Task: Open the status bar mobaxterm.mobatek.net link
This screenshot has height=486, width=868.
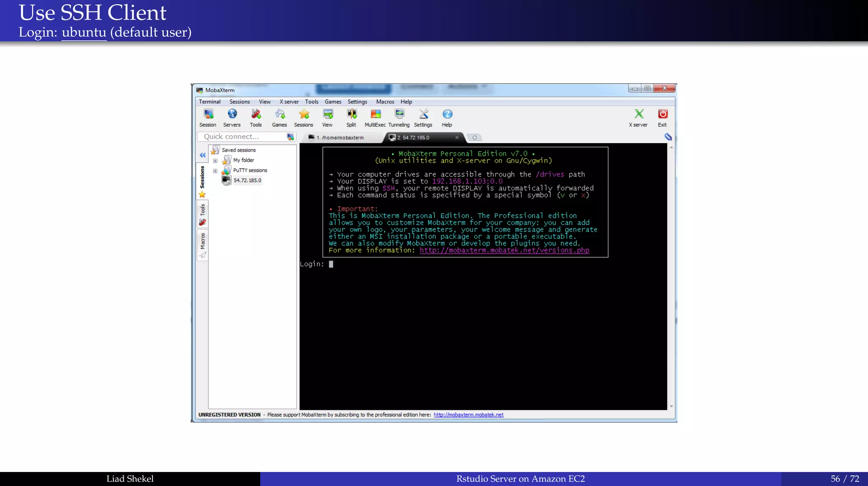Action: click(468, 415)
